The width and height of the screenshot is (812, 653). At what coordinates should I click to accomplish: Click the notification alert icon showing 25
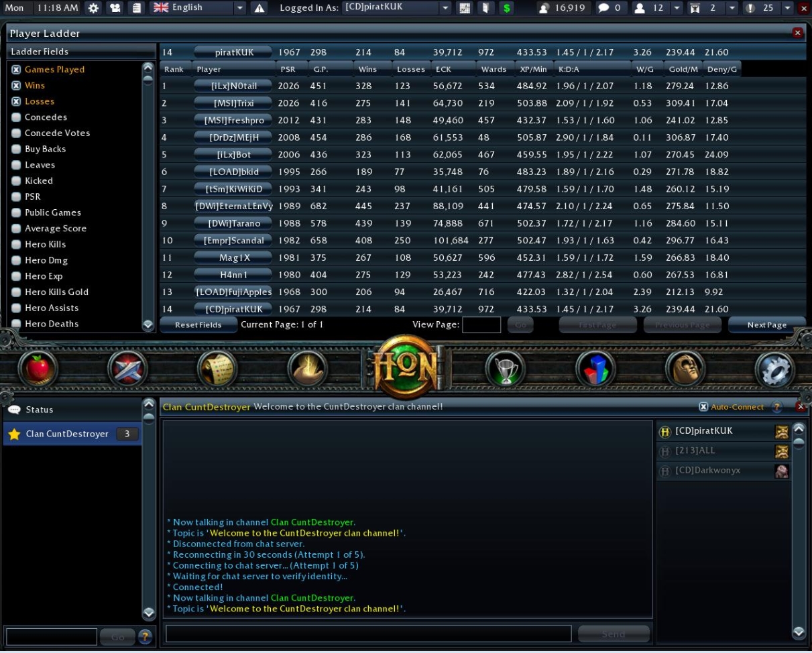750,8
